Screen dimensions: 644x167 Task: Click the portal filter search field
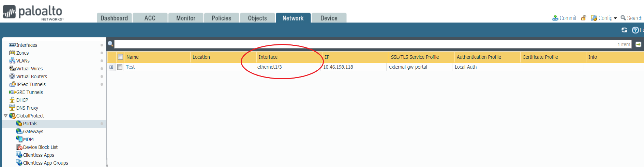click(x=365, y=44)
